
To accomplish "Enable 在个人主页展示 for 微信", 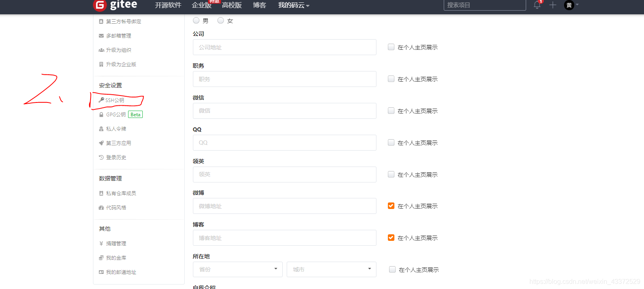I will (x=391, y=111).
